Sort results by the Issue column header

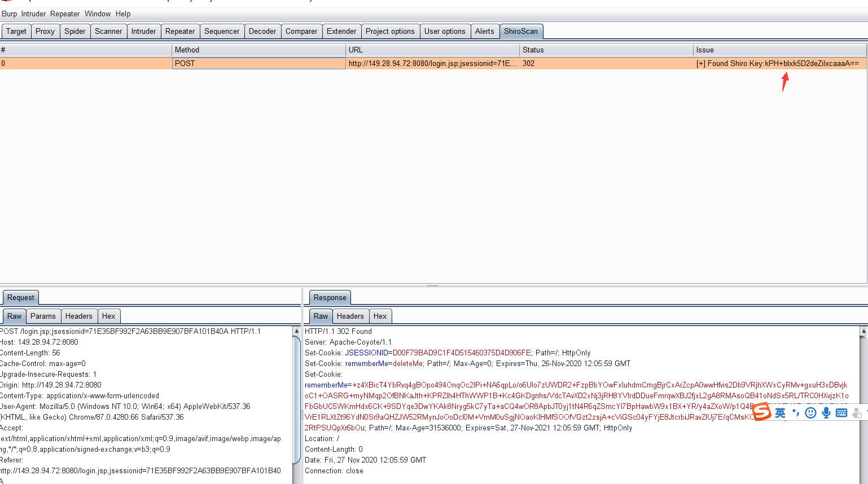(x=780, y=50)
